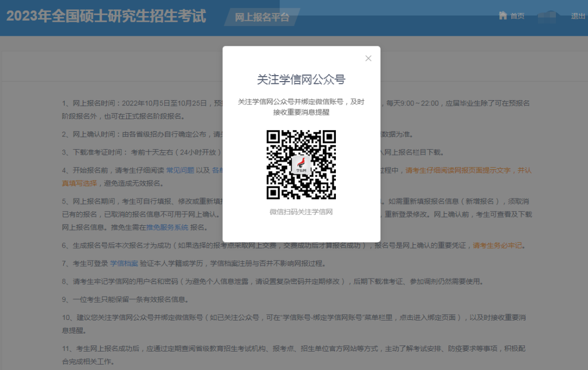Click the home icon beside 首页

(x=503, y=15)
